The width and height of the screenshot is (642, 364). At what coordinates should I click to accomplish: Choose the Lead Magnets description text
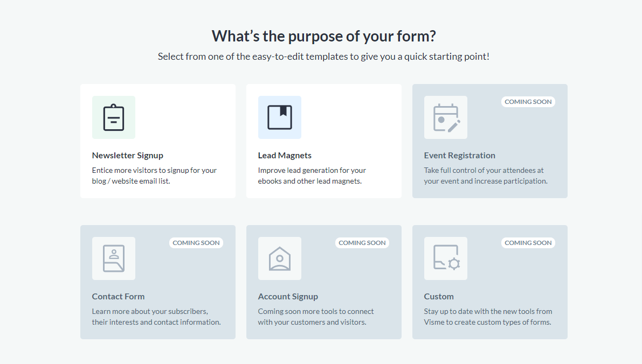312,176
